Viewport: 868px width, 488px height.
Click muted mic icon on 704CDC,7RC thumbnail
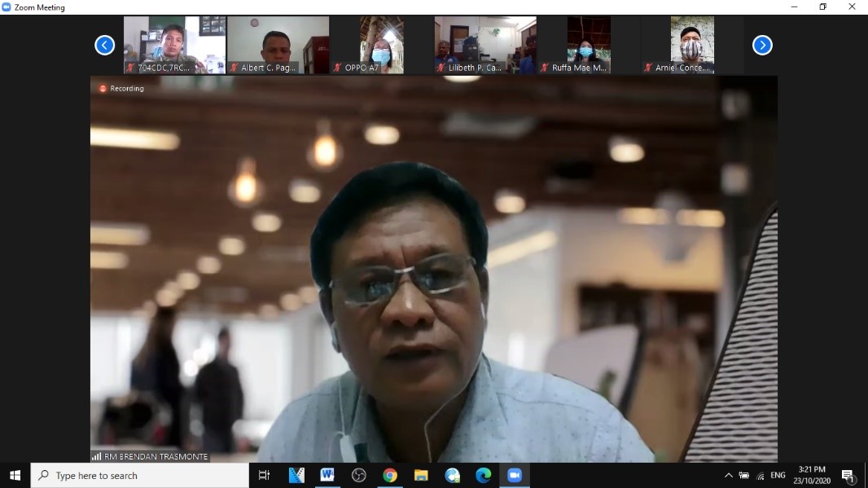coord(130,68)
